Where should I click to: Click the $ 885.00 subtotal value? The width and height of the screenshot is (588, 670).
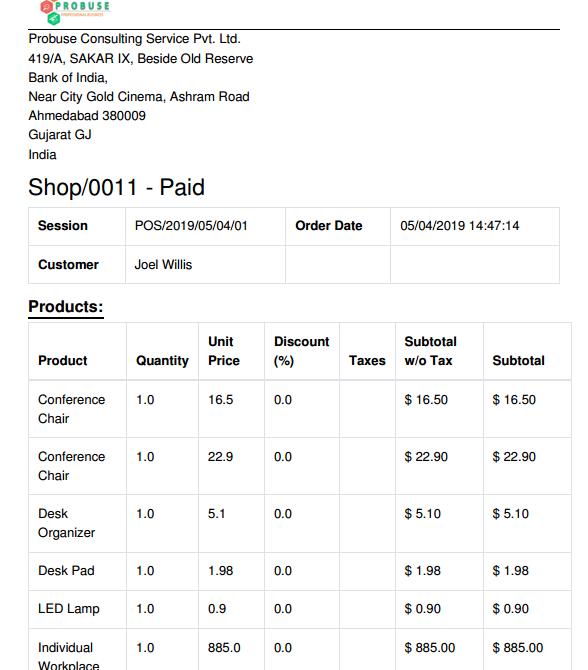click(517, 648)
